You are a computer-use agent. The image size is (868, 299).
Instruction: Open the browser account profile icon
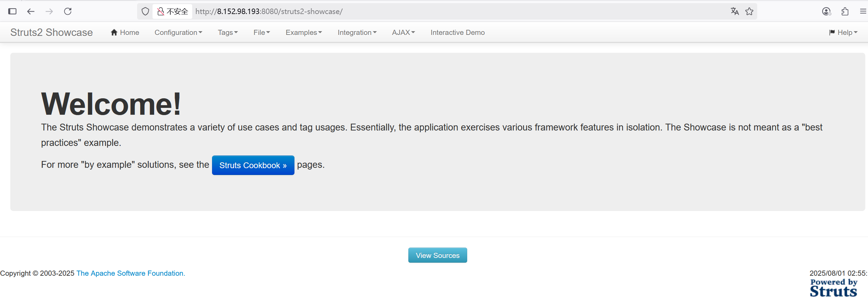(827, 11)
